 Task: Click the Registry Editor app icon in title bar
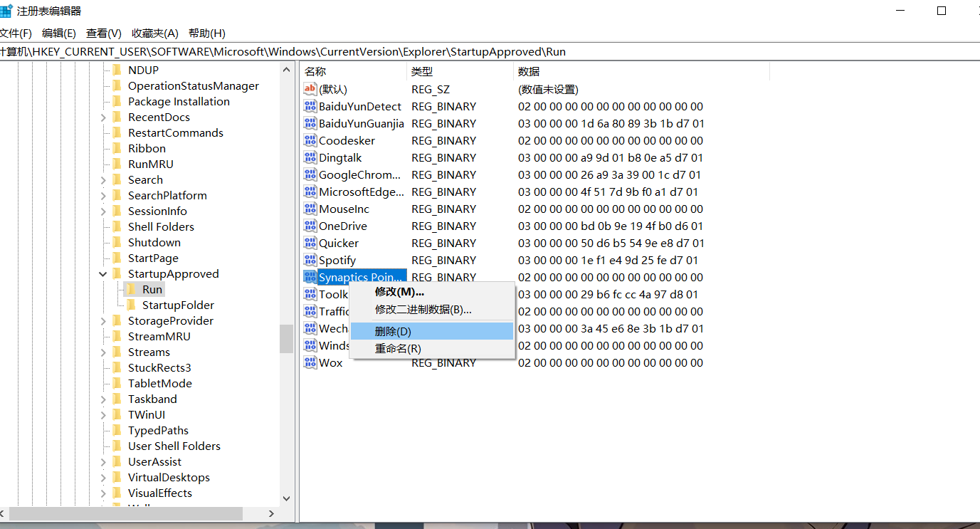pos(6,11)
